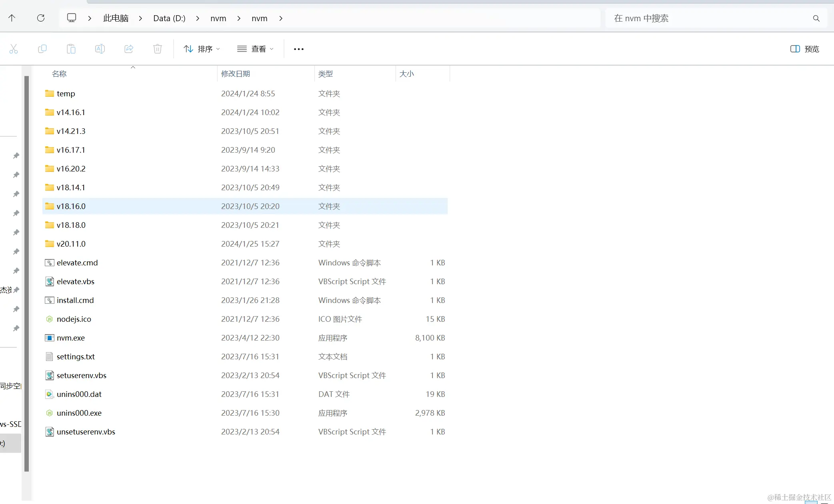
Task: Click the Delete trash can icon
Action: (158, 49)
